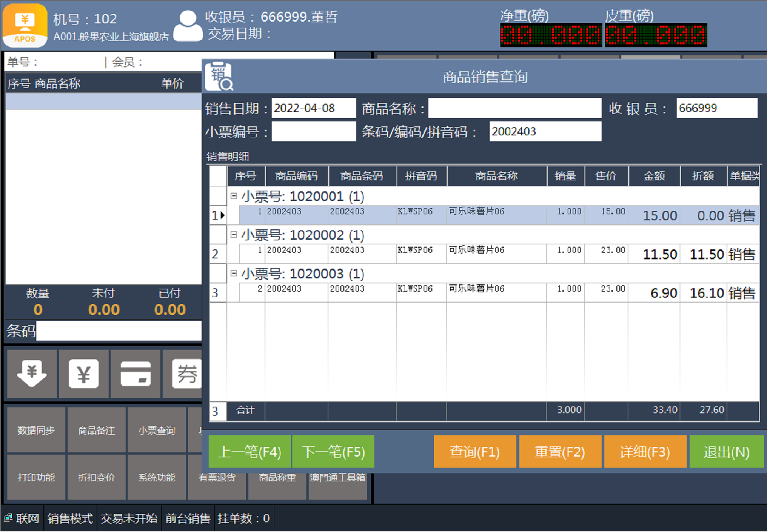767x532 pixels.
Task: Open the 小票查询 function tile
Action: click(157, 430)
